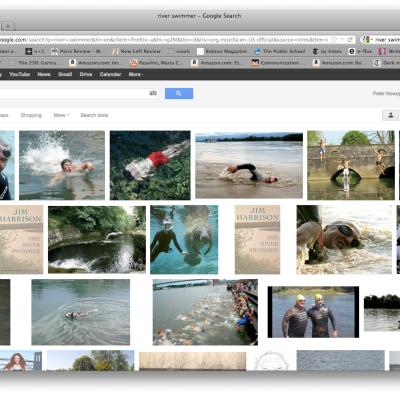Open the e-flux bookmark
This screenshot has height=394, width=400.
[x=360, y=51]
